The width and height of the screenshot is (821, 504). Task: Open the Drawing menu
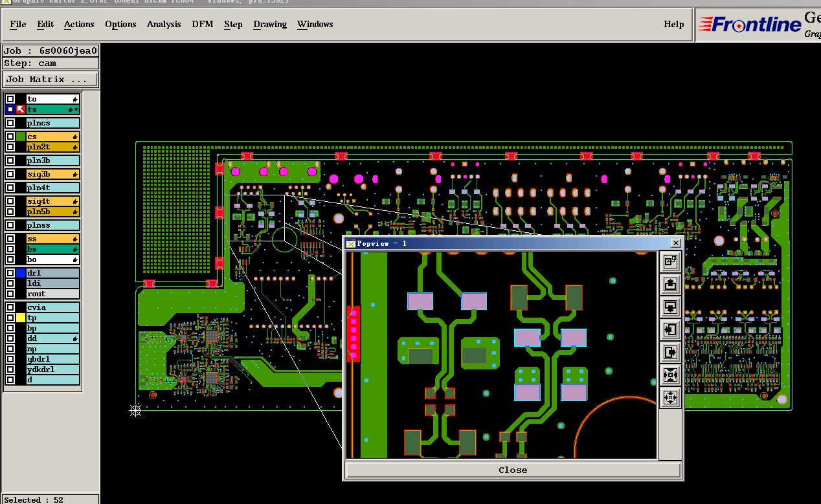(x=270, y=24)
